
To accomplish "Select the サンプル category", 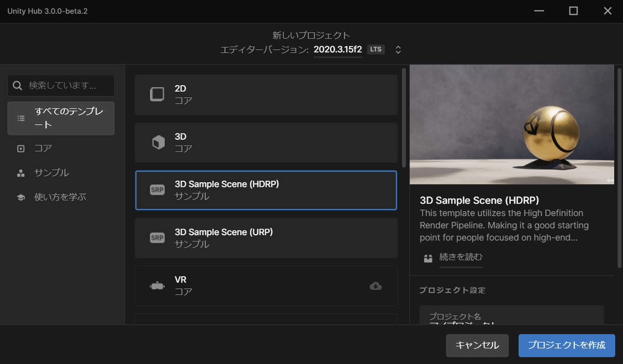I will point(61,173).
